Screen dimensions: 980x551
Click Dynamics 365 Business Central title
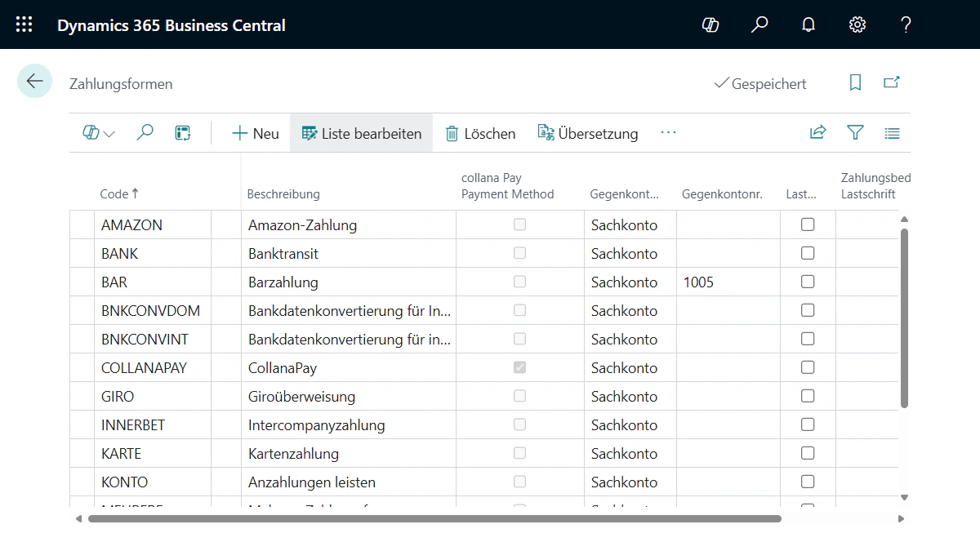[171, 25]
